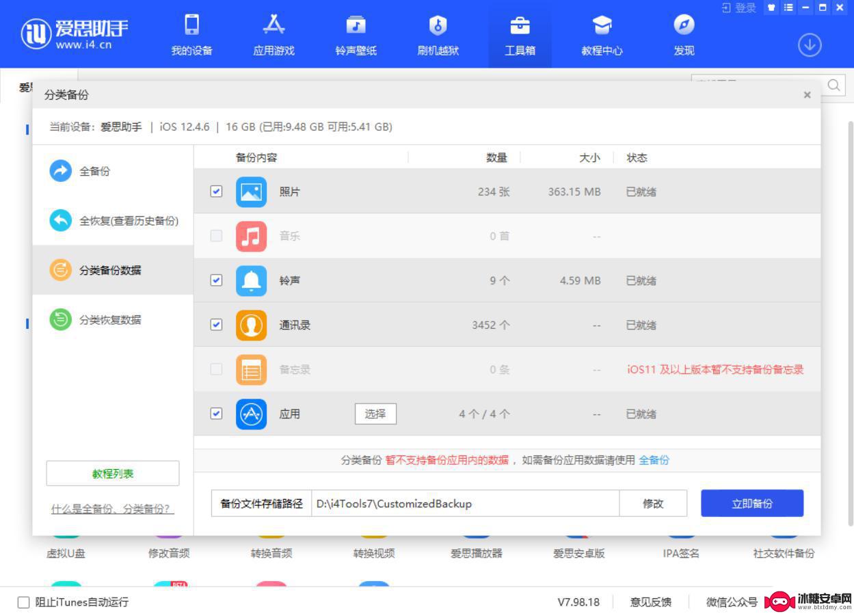The image size is (854, 616).
Task: Click the orange 分类备份数据 icon
Action: (x=60, y=270)
